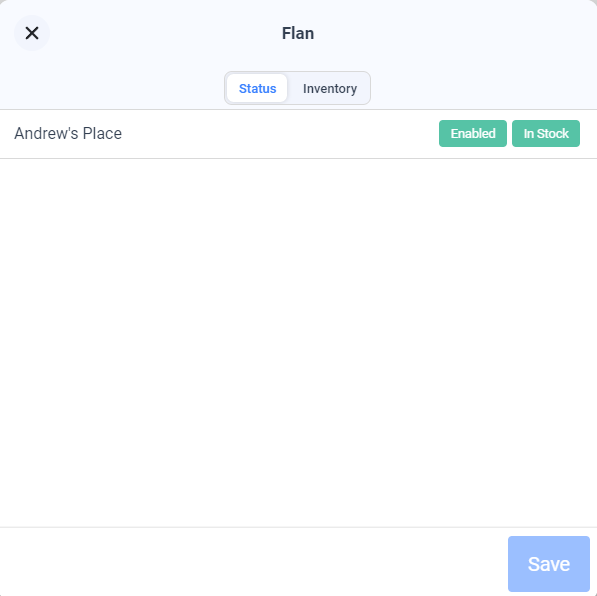Click the Status/Inventory segmented control on Inventory

point(330,88)
